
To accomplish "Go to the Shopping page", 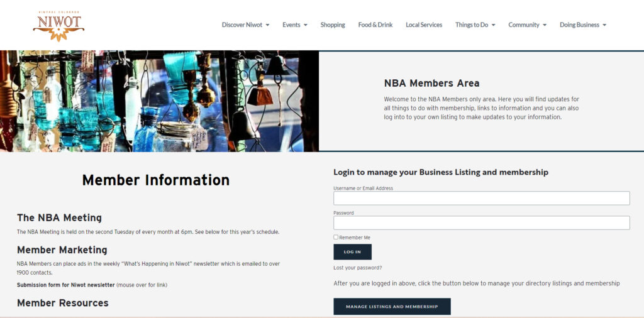I will [x=333, y=25].
